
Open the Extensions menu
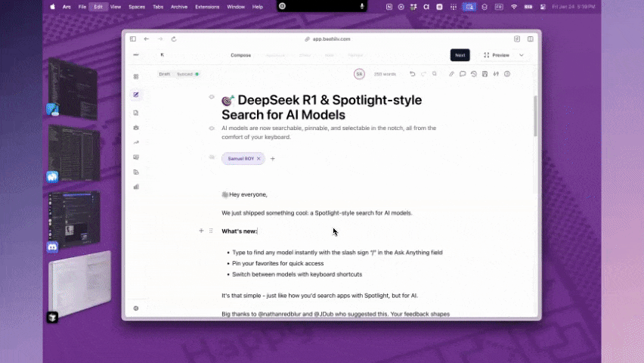click(x=207, y=7)
